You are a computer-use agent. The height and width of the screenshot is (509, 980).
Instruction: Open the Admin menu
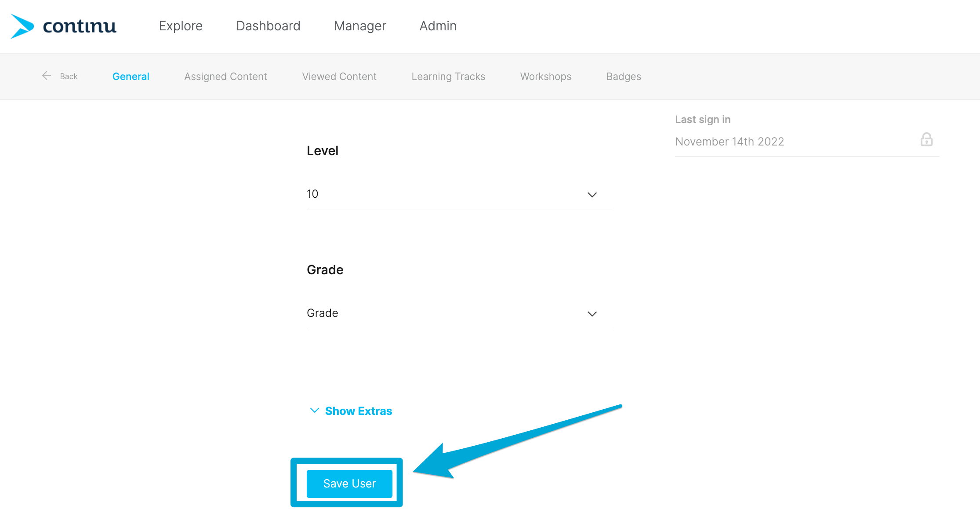(x=438, y=26)
